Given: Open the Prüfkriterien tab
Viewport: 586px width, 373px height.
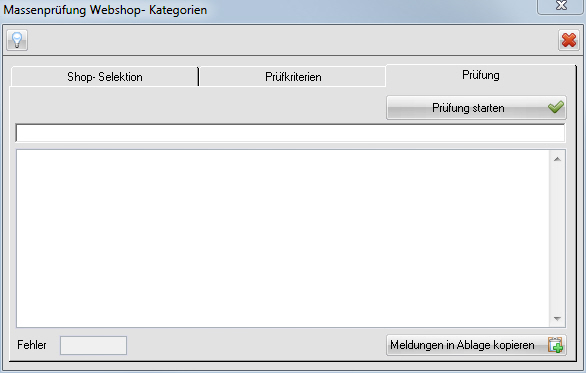Looking at the screenshot, I should [293, 77].
